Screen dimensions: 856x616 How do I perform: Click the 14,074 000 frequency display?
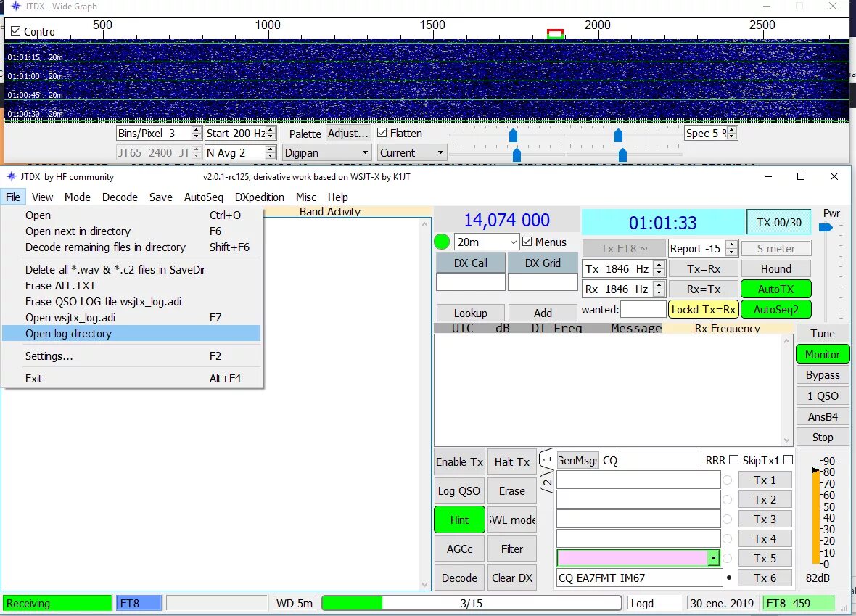506,220
